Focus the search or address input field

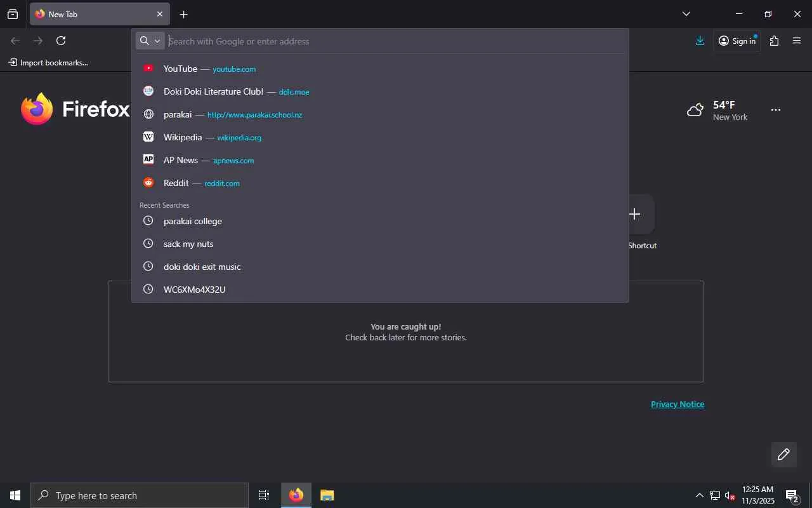coord(396,41)
